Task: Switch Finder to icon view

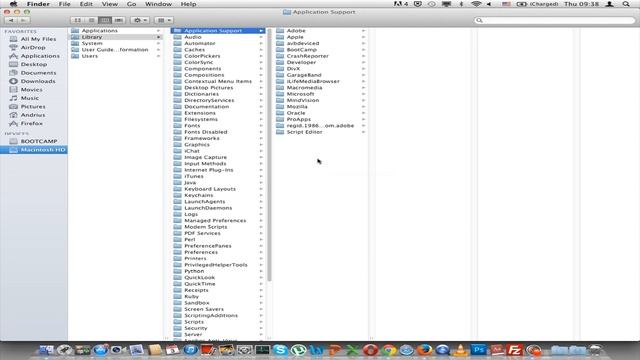Action: (78, 20)
